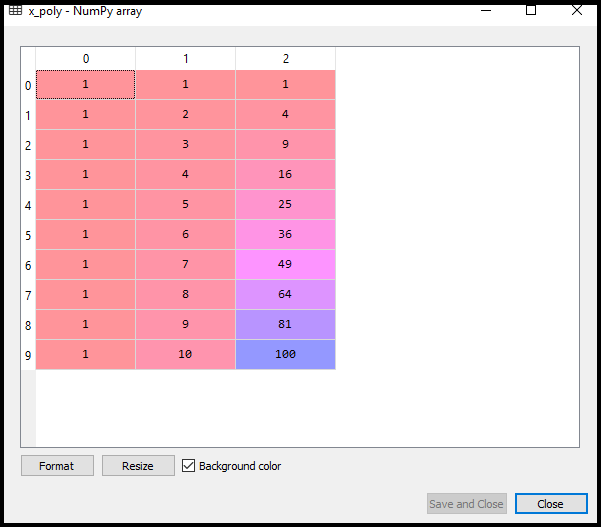Screen dimensions: 601x527
Task: Select the cell with value 81
Action: pos(285,325)
